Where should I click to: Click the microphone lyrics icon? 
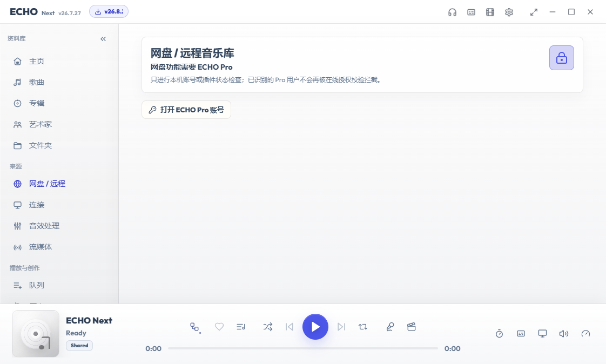click(390, 327)
